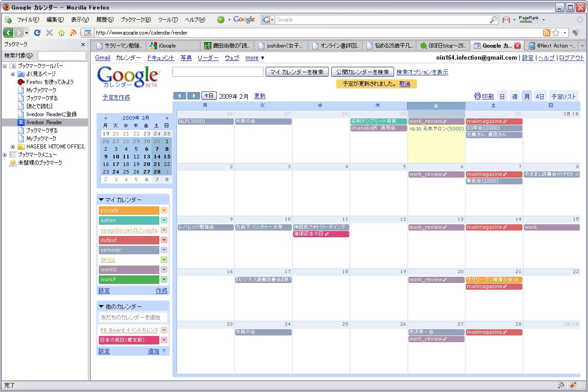Go to the home page icon
The height and width of the screenshot is (392, 588).
(x=61, y=33)
